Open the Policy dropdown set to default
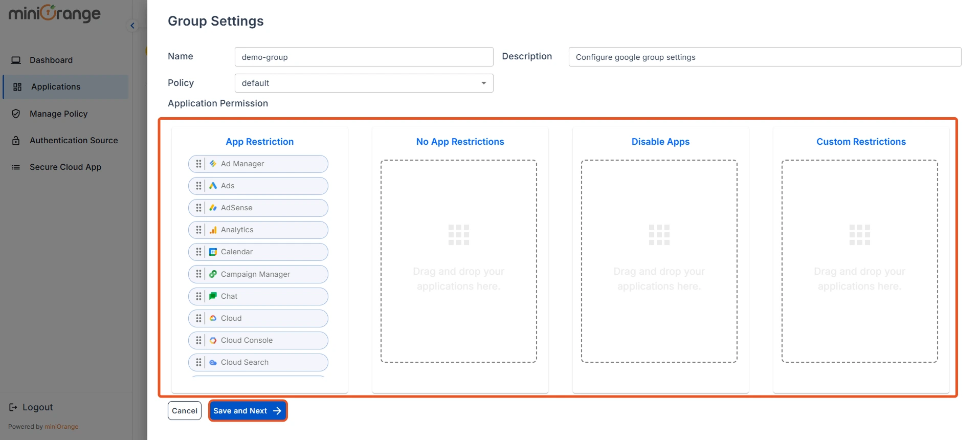This screenshot has width=980, height=440. click(x=364, y=83)
